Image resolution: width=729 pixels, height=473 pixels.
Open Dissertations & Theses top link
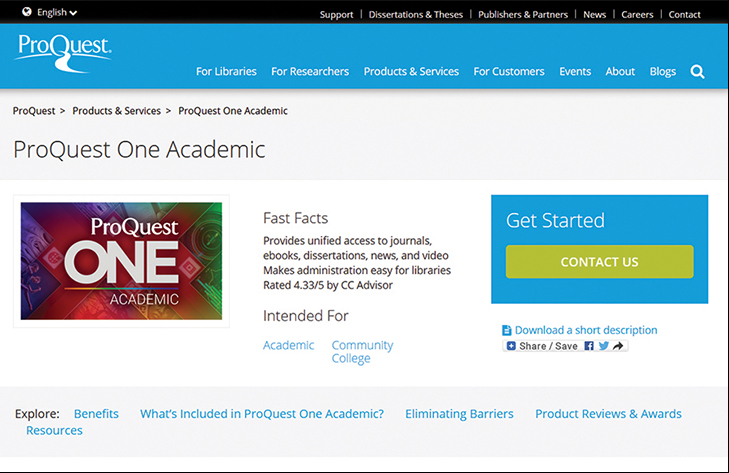pyautogui.click(x=416, y=14)
